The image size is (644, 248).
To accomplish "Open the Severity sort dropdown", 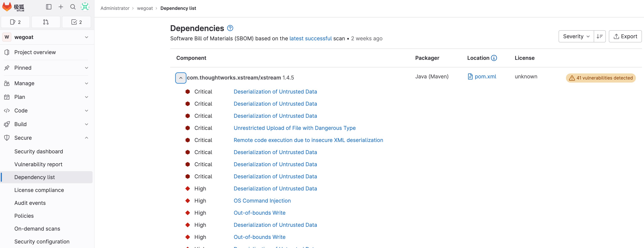I will [576, 36].
